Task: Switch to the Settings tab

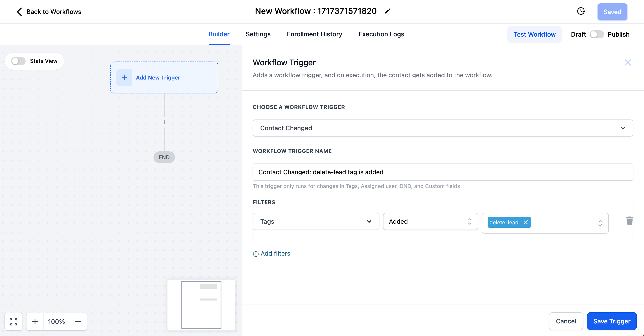Action: coord(258,34)
